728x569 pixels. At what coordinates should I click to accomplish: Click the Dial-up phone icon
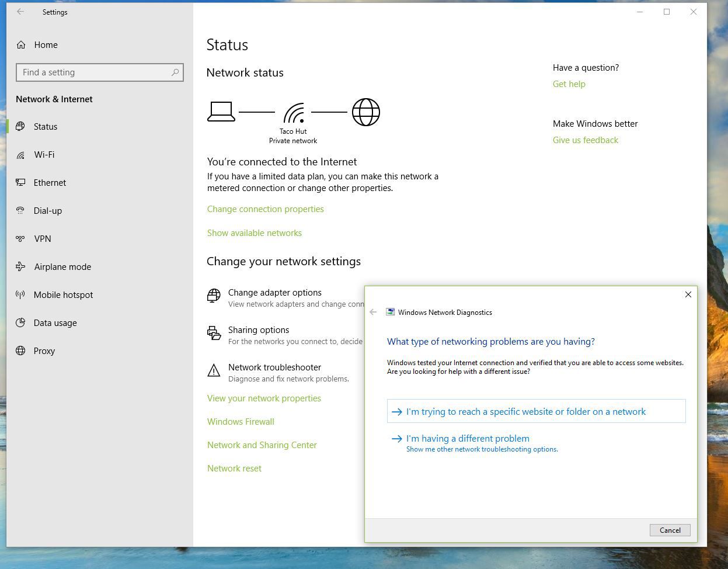[x=21, y=211]
